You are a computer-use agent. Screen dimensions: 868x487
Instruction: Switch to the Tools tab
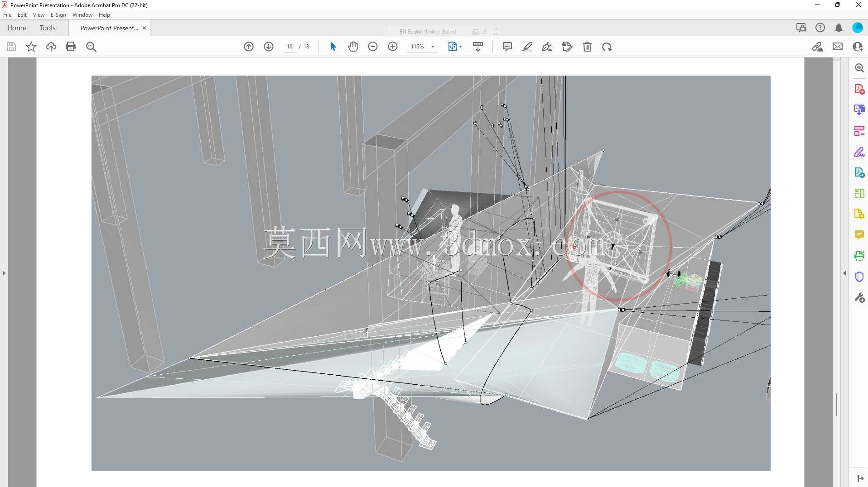(x=48, y=28)
